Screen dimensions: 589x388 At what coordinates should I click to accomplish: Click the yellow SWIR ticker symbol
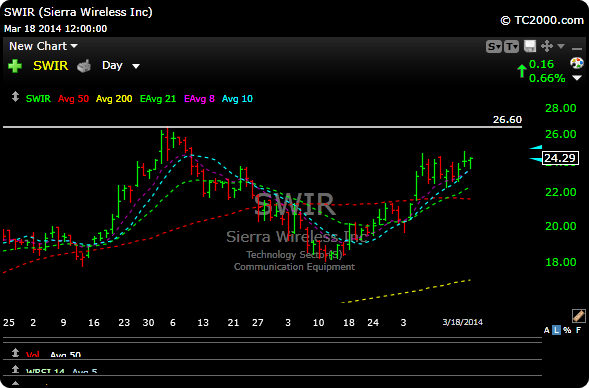click(x=51, y=66)
